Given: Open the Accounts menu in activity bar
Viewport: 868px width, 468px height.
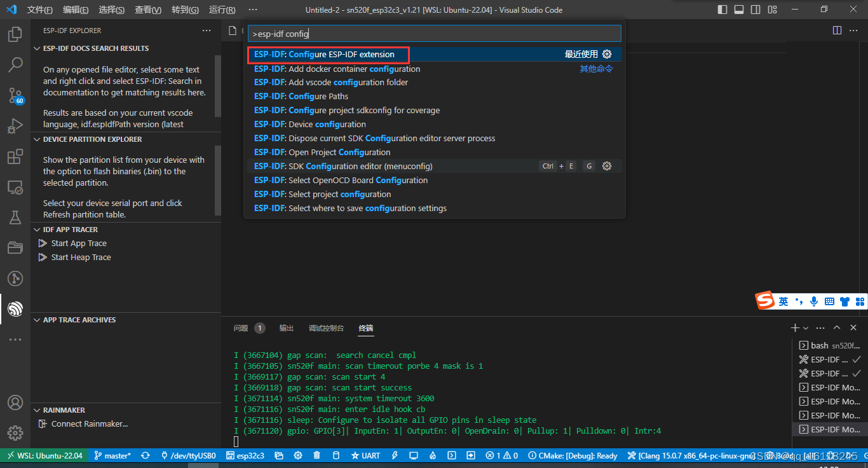Looking at the screenshot, I should coord(15,403).
